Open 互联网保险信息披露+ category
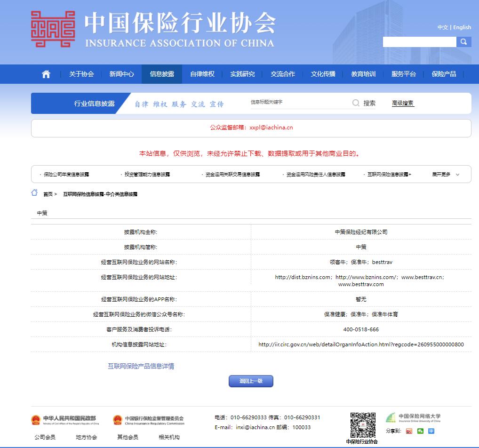The width and height of the screenshot is (479, 448). tap(389, 174)
